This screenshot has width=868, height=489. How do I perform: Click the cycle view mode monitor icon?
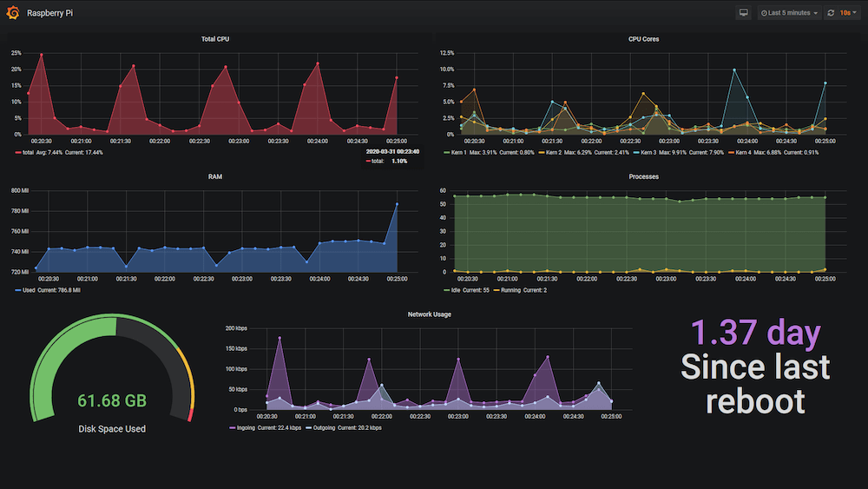pos(743,13)
